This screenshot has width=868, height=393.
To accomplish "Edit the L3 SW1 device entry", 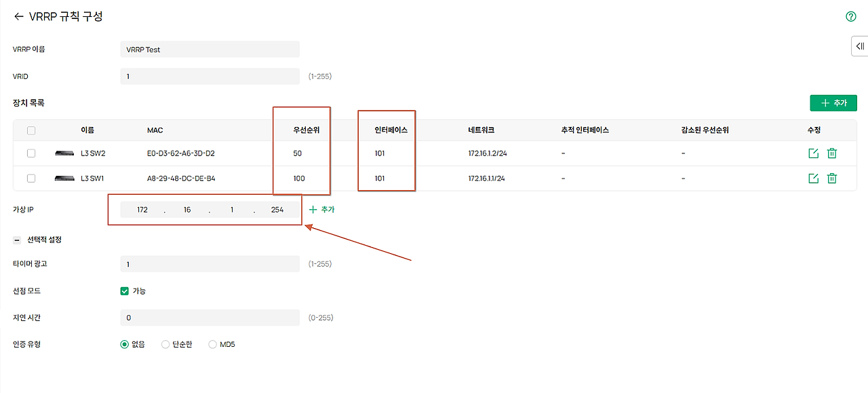I will point(813,179).
